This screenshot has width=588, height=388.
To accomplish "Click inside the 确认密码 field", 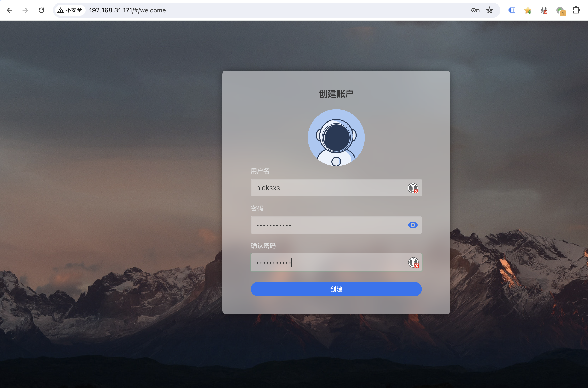I will tap(327, 262).
